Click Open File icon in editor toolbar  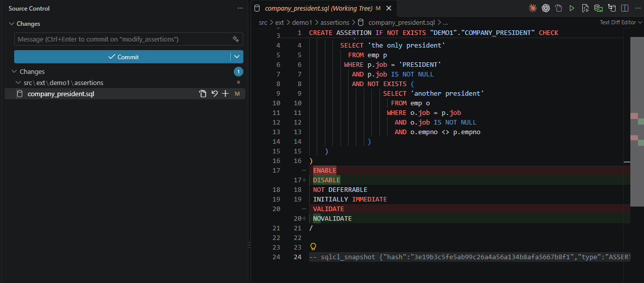559,8
